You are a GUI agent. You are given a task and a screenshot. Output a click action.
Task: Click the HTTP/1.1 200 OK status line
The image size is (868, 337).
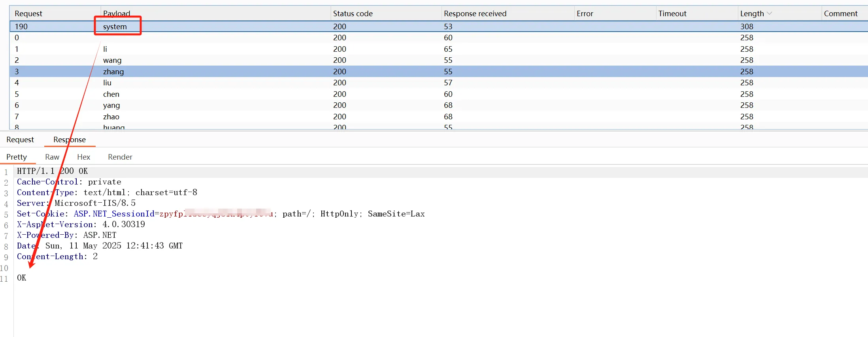click(52, 171)
